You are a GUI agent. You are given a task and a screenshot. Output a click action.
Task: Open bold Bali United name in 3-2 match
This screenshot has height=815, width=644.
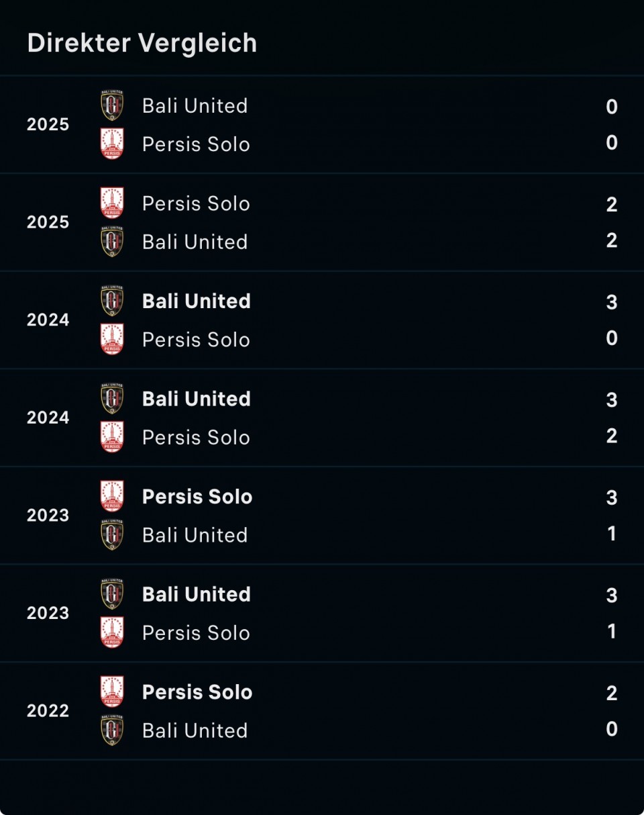pyautogui.click(x=196, y=399)
